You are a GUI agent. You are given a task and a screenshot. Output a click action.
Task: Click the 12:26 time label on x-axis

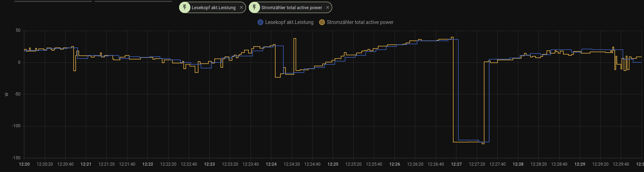click(394, 164)
